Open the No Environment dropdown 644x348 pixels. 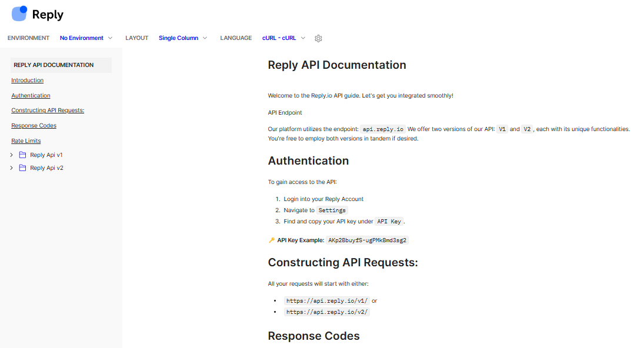[86, 38]
